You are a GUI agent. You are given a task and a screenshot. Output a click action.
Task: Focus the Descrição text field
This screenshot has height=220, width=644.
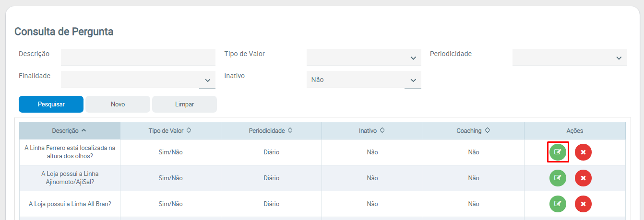(138, 57)
